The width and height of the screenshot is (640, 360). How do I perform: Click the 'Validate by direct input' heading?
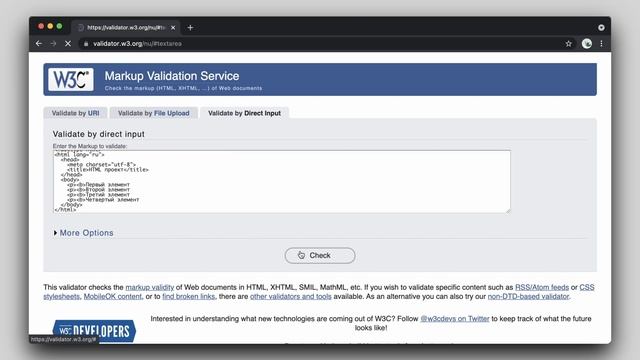[98, 134]
